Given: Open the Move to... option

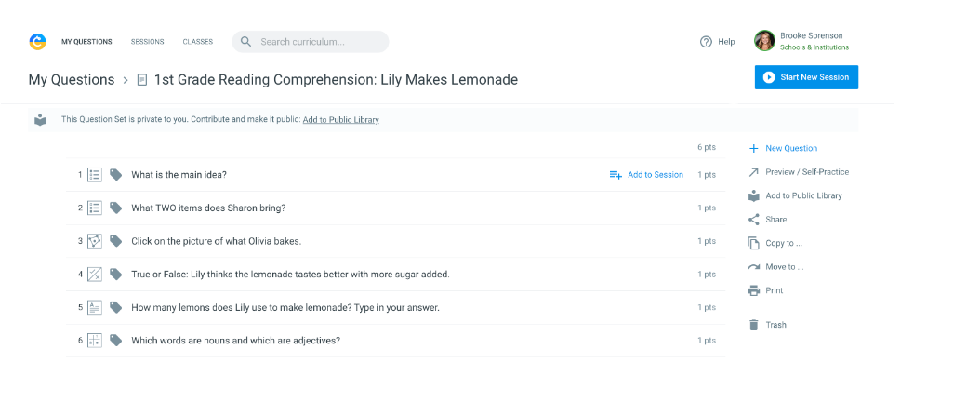Looking at the screenshot, I should click(784, 267).
